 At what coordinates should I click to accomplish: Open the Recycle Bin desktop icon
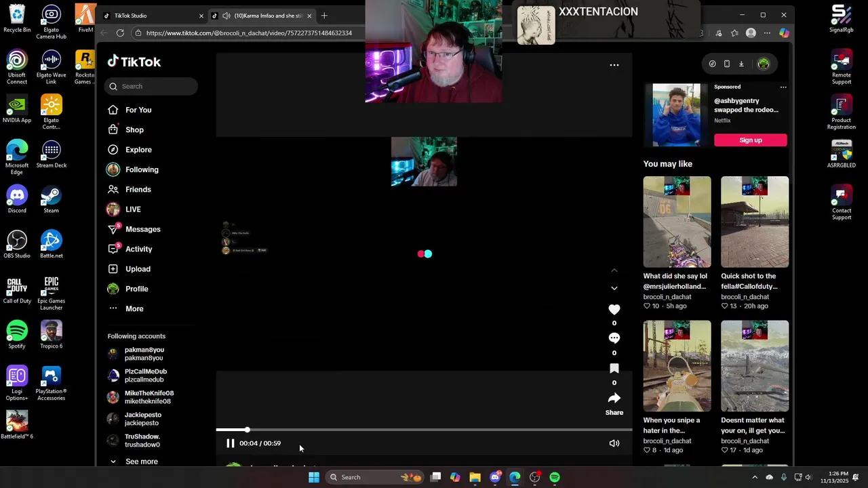(x=17, y=19)
